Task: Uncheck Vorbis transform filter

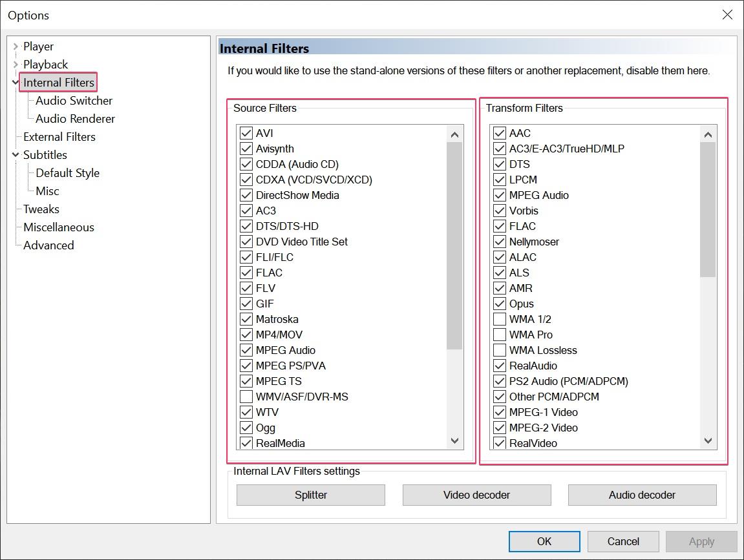Action: 499,211
